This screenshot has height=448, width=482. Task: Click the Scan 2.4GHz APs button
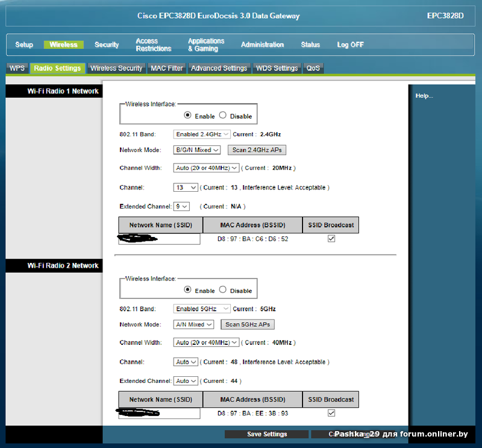(x=257, y=150)
